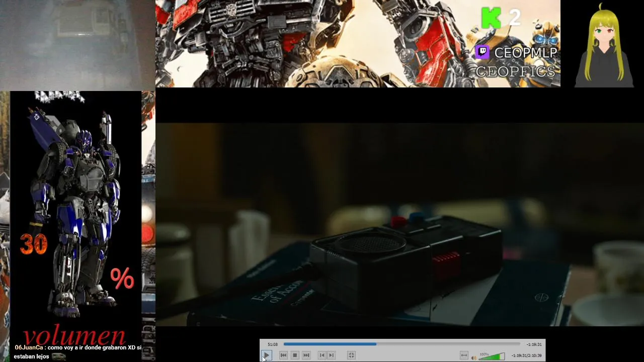644x362 pixels.
Task: Click the Twitch logo icon
Action: coord(482,52)
